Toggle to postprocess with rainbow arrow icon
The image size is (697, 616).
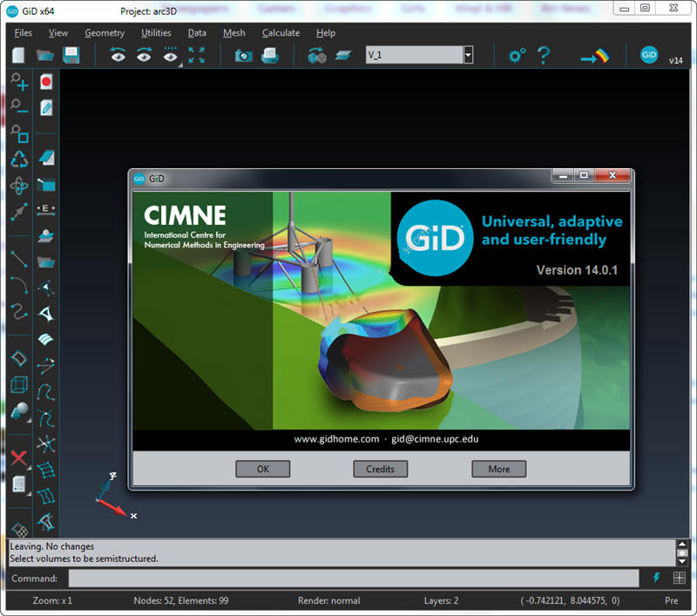595,57
